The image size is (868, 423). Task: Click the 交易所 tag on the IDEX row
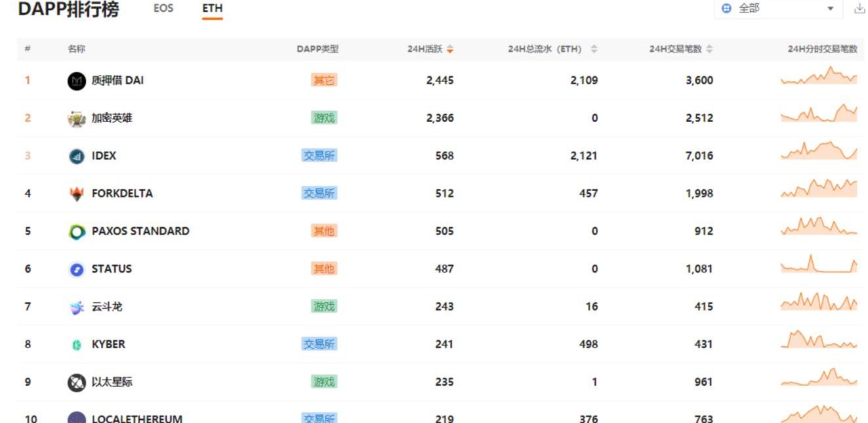(x=320, y=156)
